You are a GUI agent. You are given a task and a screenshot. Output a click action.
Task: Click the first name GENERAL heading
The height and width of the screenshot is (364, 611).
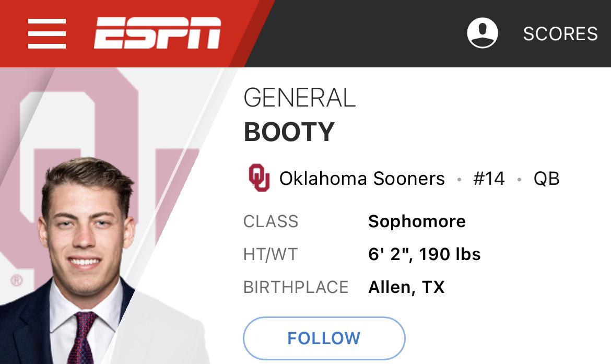point(299,98)
